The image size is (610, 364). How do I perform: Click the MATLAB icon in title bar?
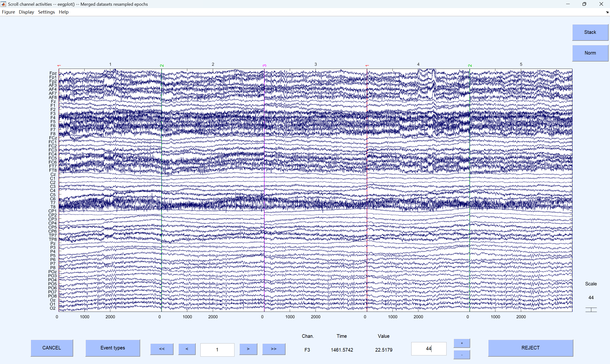click(x=3, y=4)
